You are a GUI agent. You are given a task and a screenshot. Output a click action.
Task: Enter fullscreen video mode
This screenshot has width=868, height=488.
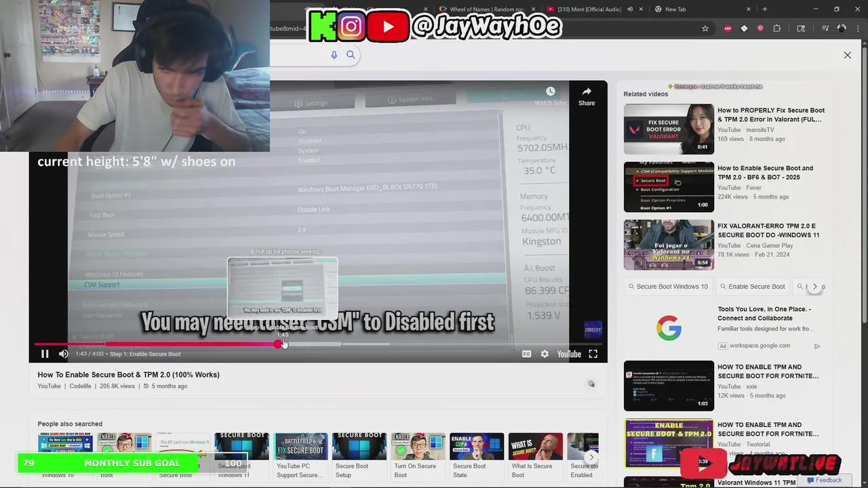point(593,354)
